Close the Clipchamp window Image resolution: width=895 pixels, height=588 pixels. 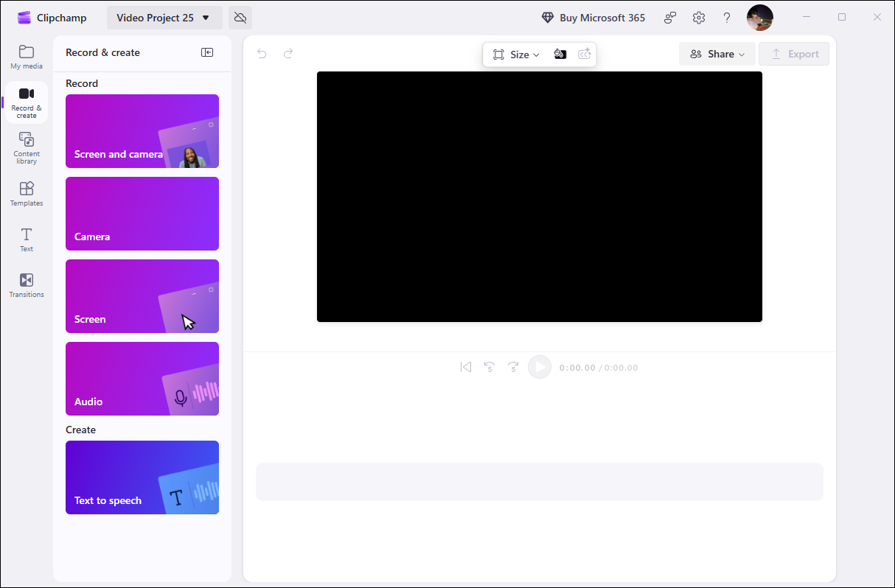coord(877,17)
